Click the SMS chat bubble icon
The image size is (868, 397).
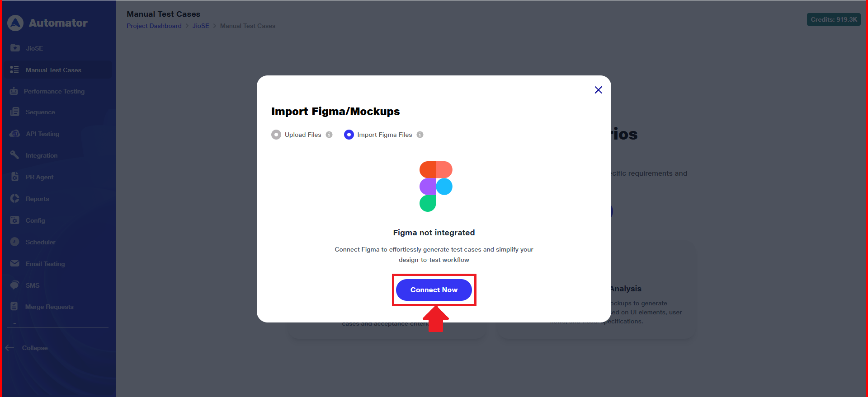coord(15,285)
